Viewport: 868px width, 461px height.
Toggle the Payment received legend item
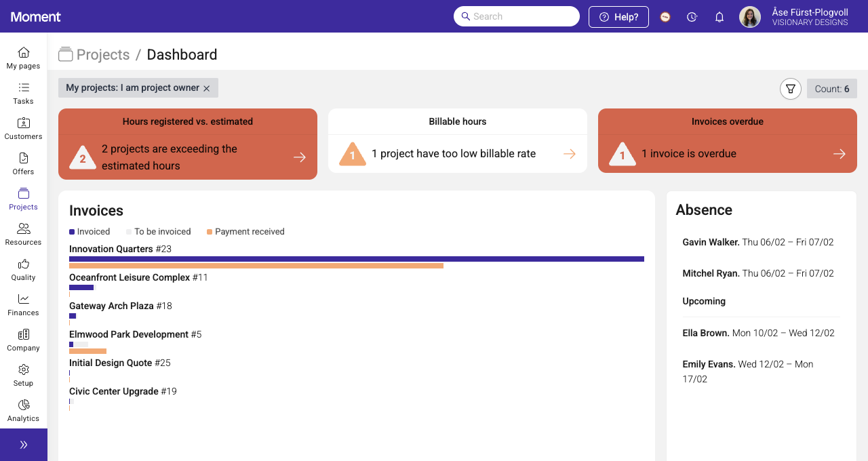[x=245, y=231]
